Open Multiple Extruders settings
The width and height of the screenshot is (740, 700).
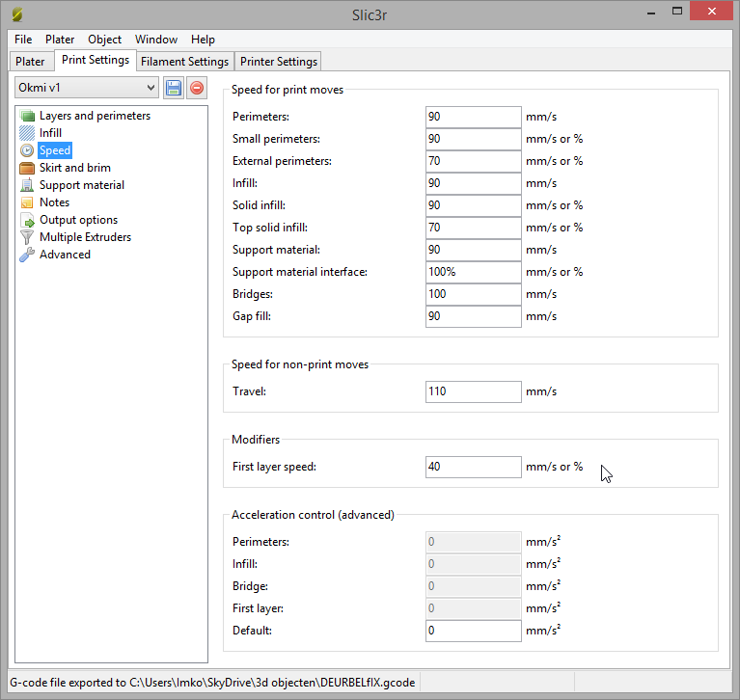coord(85,237)
